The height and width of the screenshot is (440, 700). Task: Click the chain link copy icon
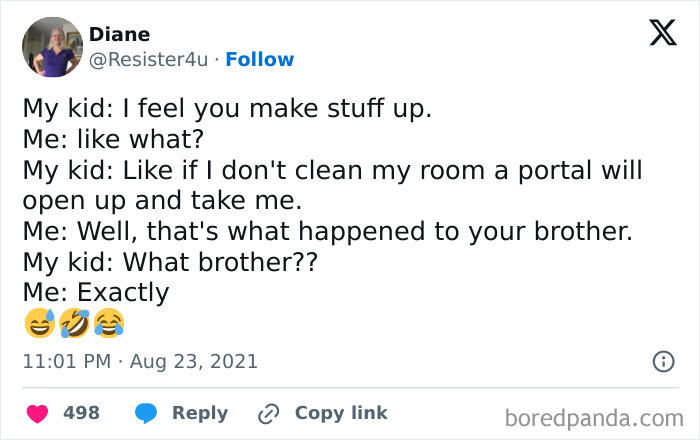(268, 413)
